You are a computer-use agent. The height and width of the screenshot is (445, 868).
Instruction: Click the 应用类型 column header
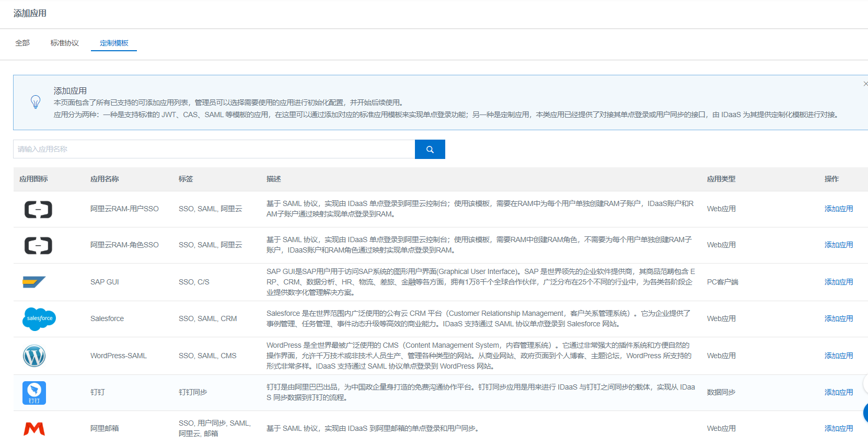(x=721, y=179)
